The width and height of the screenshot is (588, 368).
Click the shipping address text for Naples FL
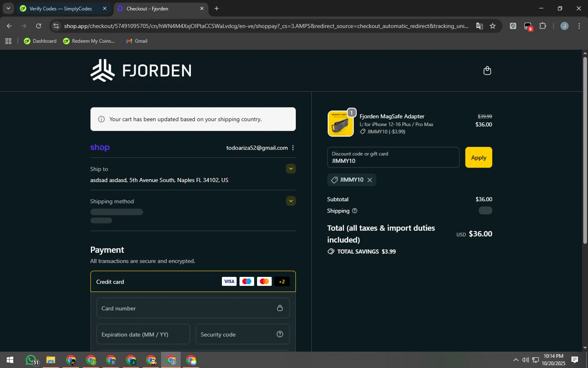[x=159, y=180]
